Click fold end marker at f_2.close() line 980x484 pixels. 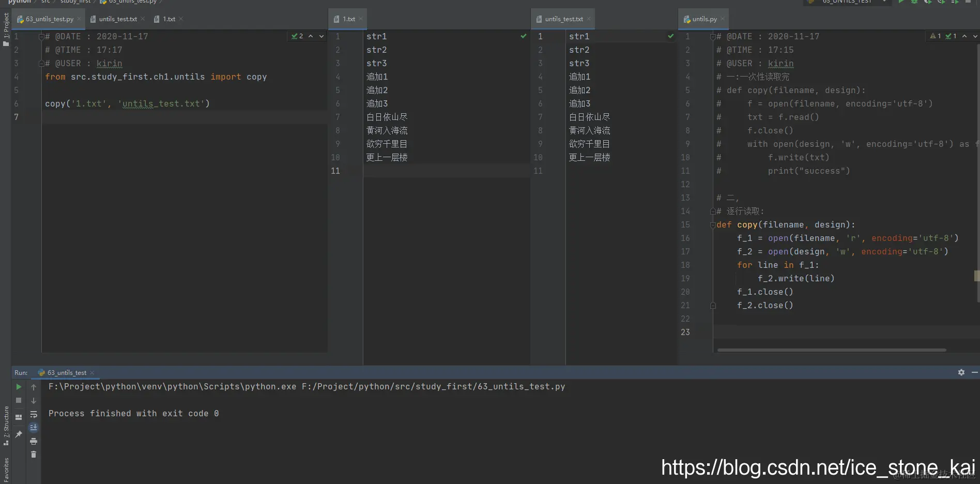713,306
